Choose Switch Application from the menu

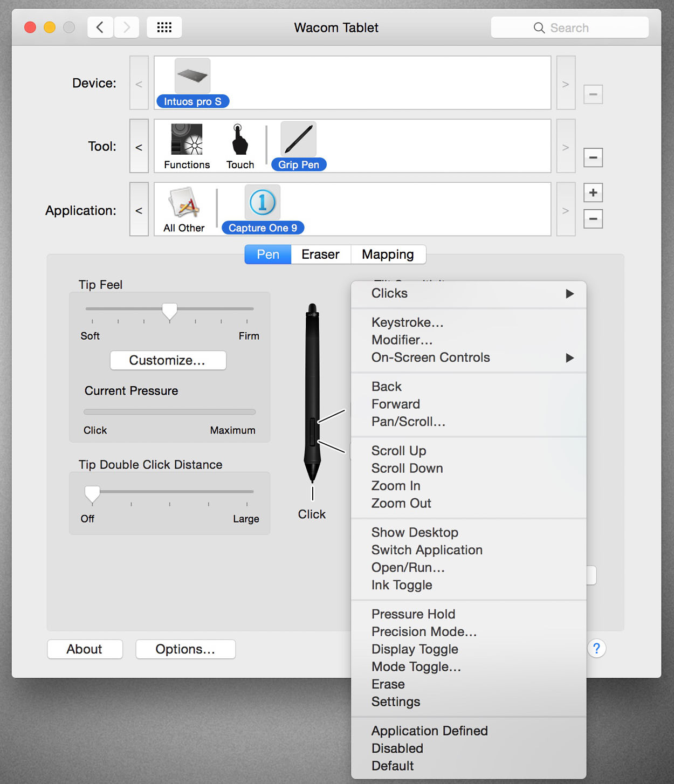tap(469, 550)
